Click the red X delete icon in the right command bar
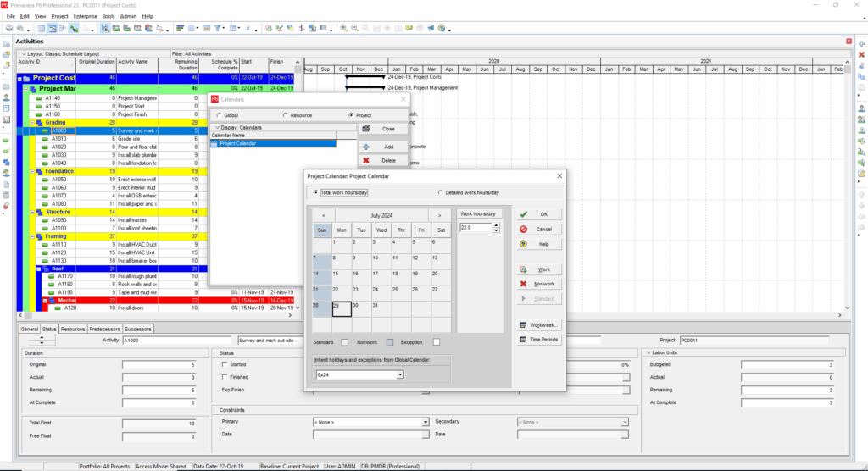This screenshot has height=471, width=868. click(861, 55)
